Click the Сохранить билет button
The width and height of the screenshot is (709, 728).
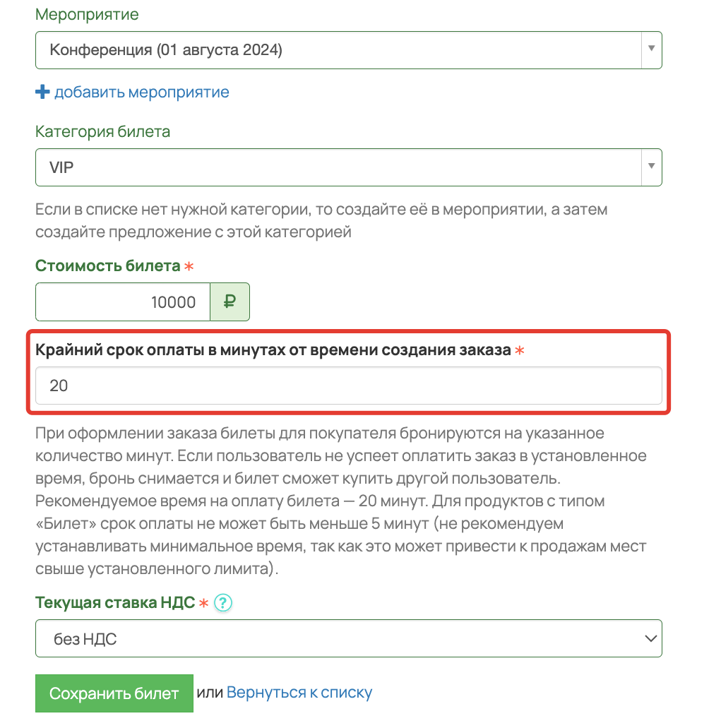point(114,693)
